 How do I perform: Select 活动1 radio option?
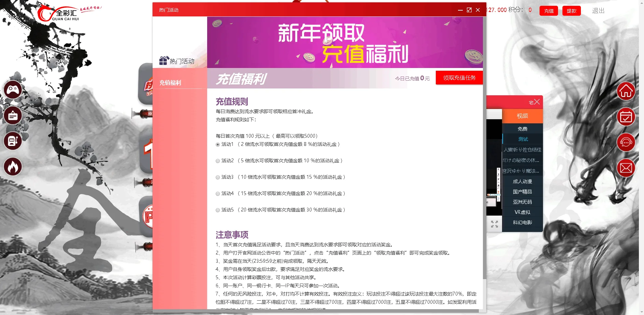218,145
